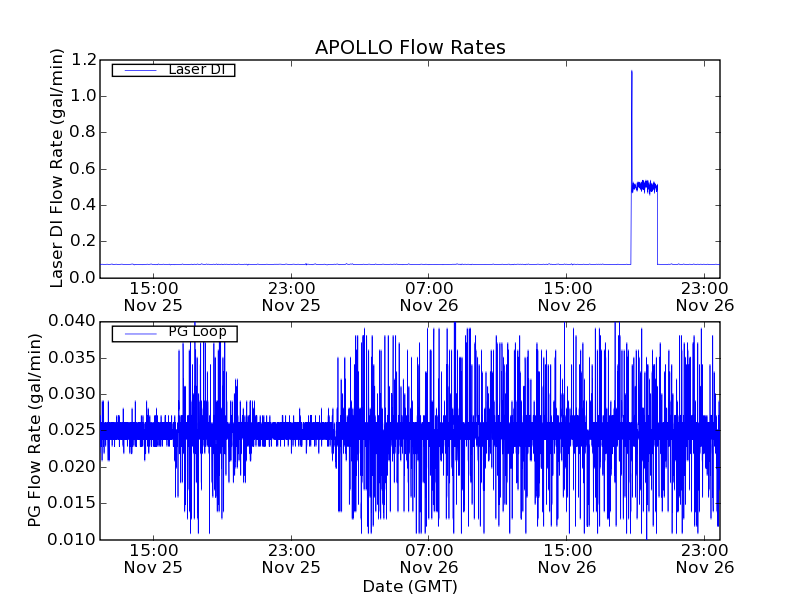This screenshot has height=600, width=800.
Task: Click the Date (GMT) x-axis label
Action: tap(410, 586)
